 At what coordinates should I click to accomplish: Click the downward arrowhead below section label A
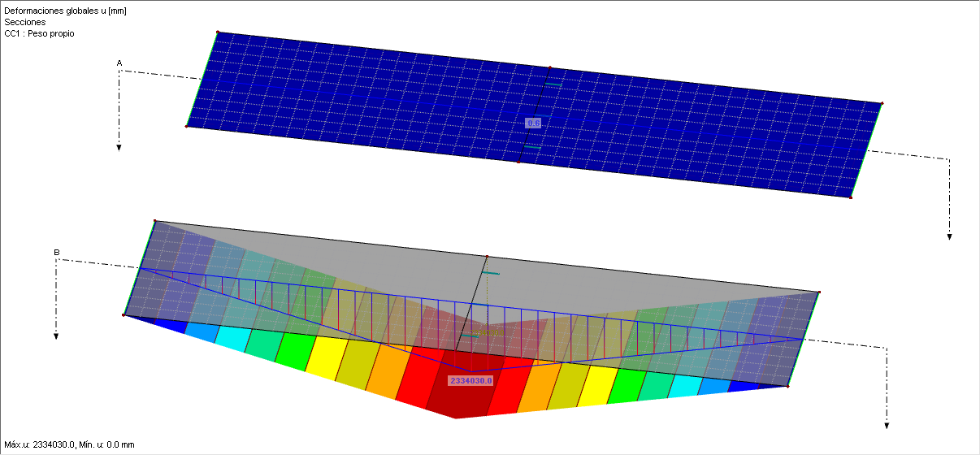coord(119,148)
